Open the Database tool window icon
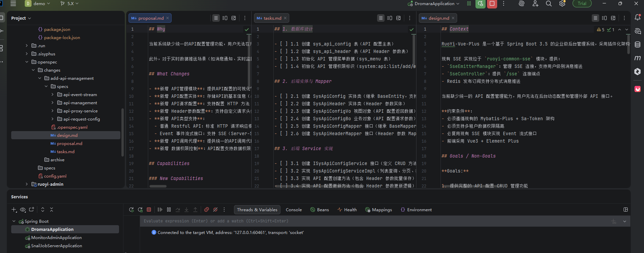This screenshot has height=253, width=644. tap(638, 44)
